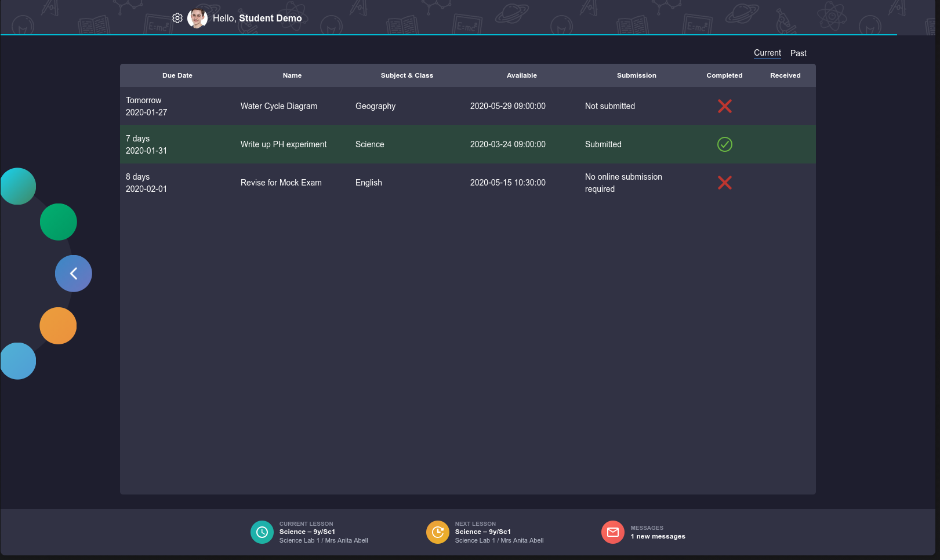940x560 pixels.
Task: Click the 8 days 2020-02-01 due date
Action: [x=146, y=183]
